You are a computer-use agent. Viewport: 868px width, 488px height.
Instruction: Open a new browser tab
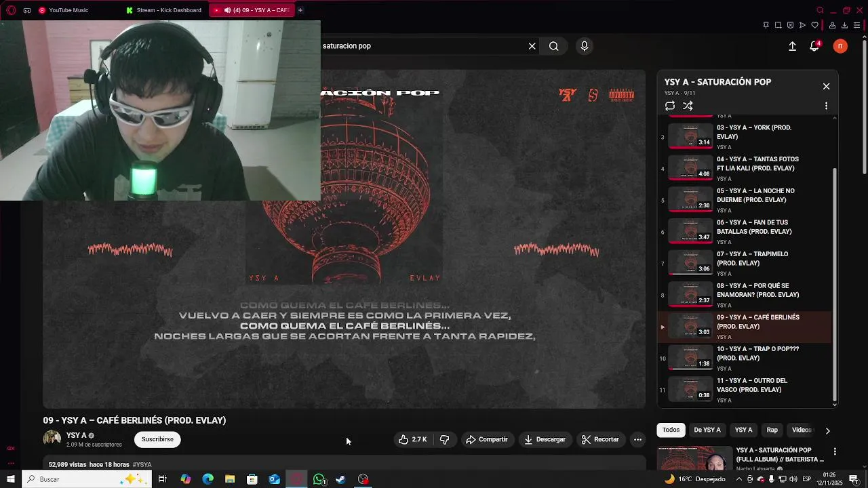click(300, 10)
